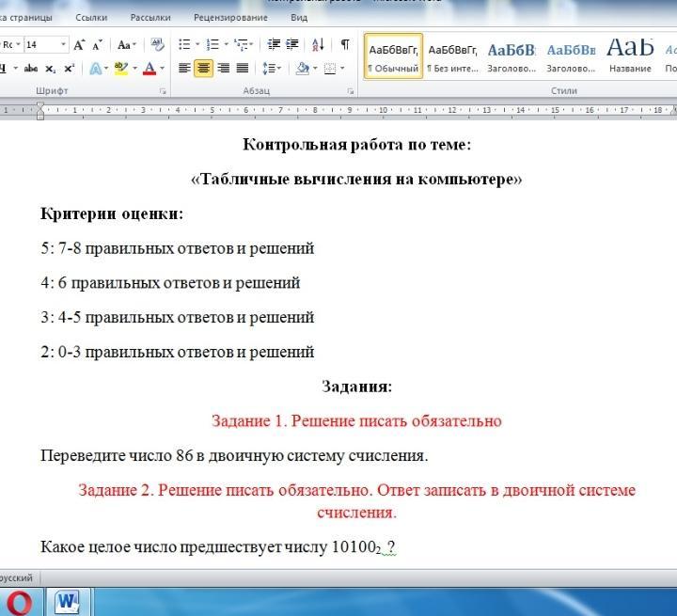Click question 'Какое целое число предшествует числу'
The height and width of the screenshot is (616, 677).
pos(184,547)
